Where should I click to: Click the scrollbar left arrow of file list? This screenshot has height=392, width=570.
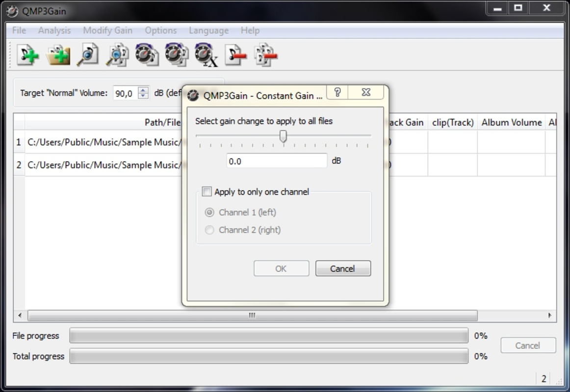[x=20, y=316]
